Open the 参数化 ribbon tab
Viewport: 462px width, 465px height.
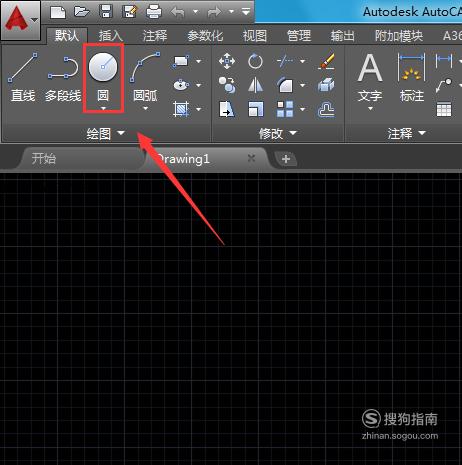click(205, 36)
